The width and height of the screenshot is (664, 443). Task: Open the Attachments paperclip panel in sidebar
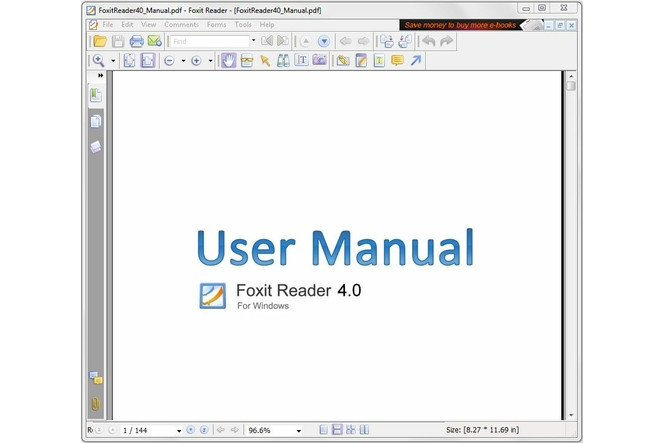click(96, 404)
